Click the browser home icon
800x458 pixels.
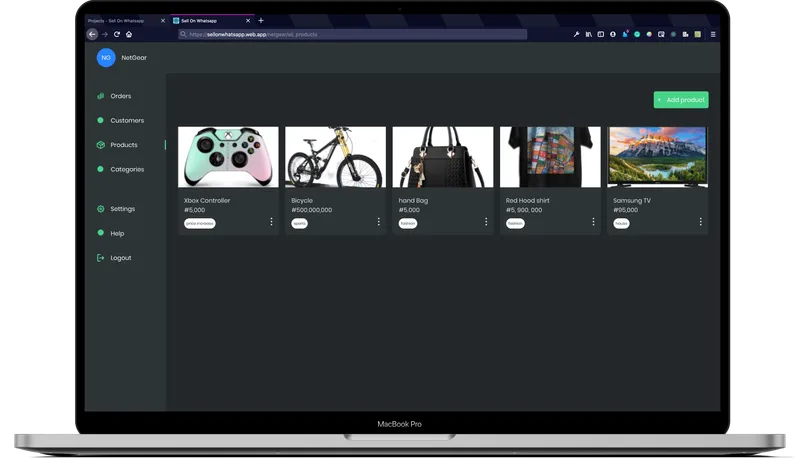pyautogui.click(x=129, y=34)
